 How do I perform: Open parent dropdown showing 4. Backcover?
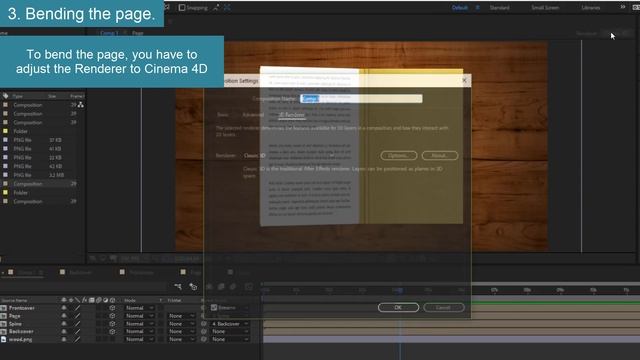click(230, 324)
